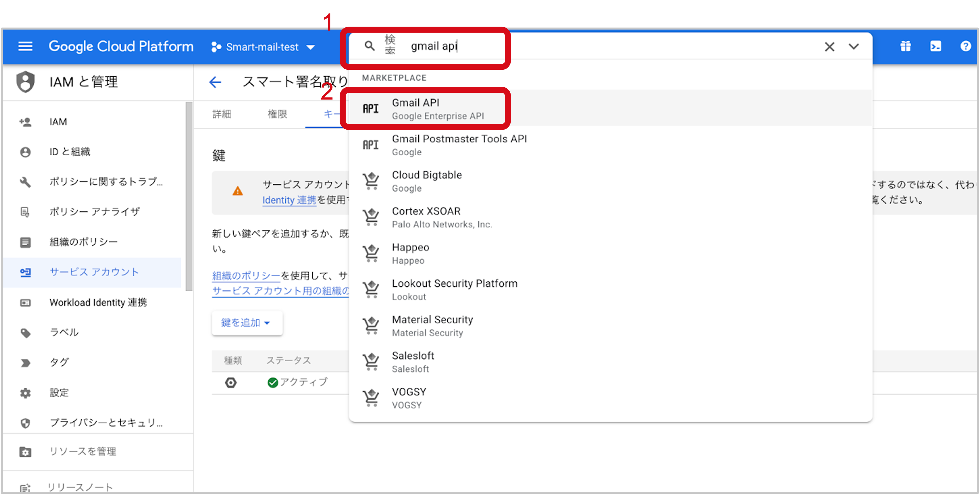Screen dimensions: 980x494
Task: Activate Cloud Shell terminal icon
Action: tap(935, 46)
